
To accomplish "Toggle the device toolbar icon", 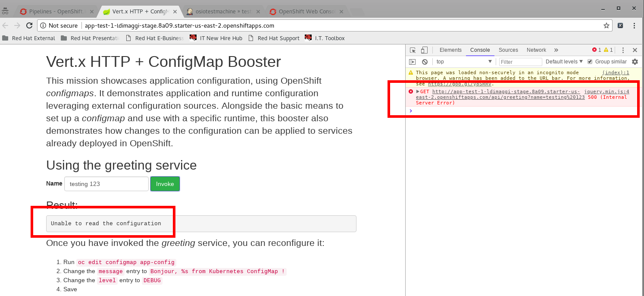I will coord(424,50).
